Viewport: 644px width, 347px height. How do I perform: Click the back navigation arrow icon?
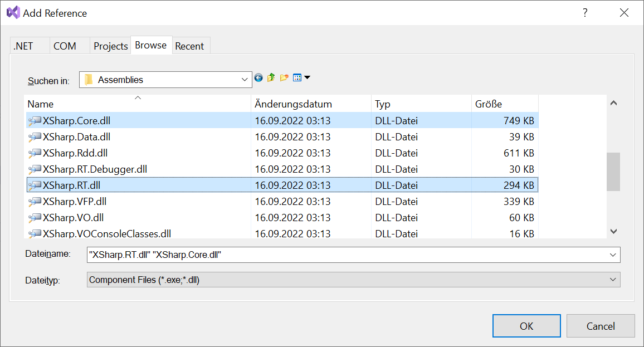pyautogui.click(x=258, y=77)
